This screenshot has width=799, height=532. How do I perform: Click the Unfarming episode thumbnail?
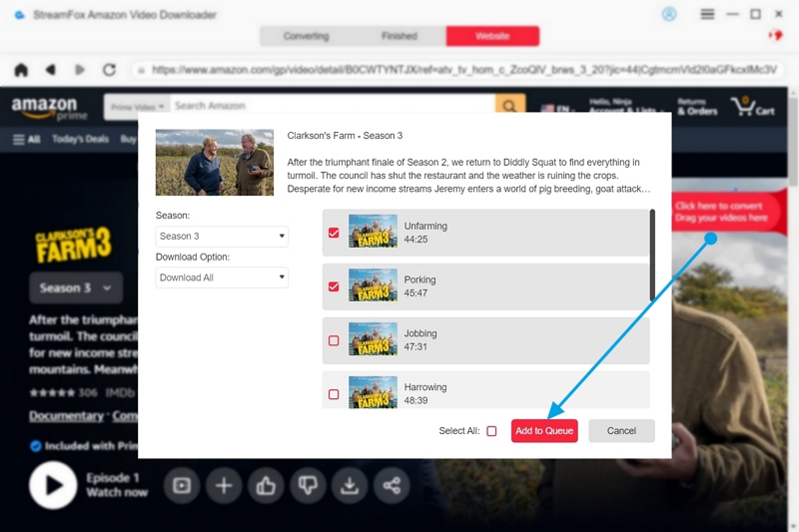[x=373, y=232]
